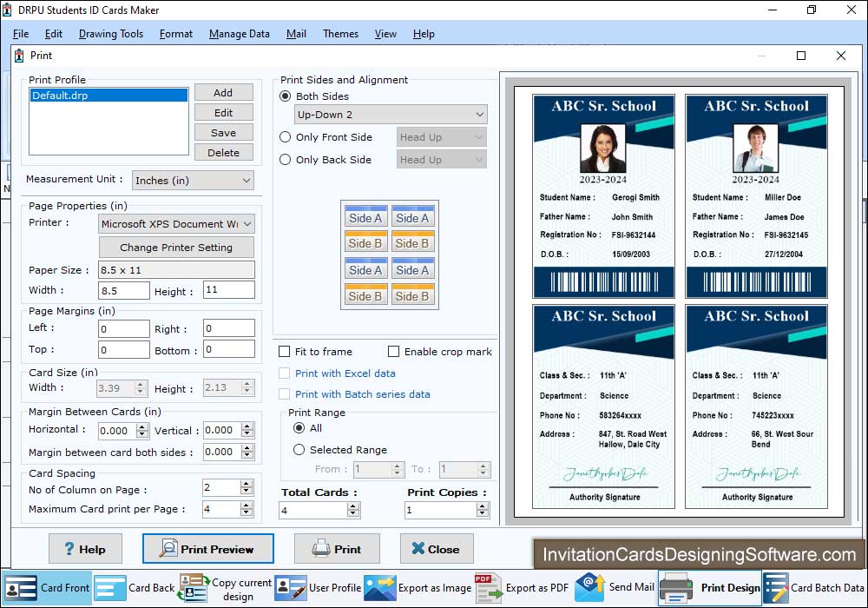Click Print Design printer icon
The width and height of the screenshot is (868, 608).
676,587
